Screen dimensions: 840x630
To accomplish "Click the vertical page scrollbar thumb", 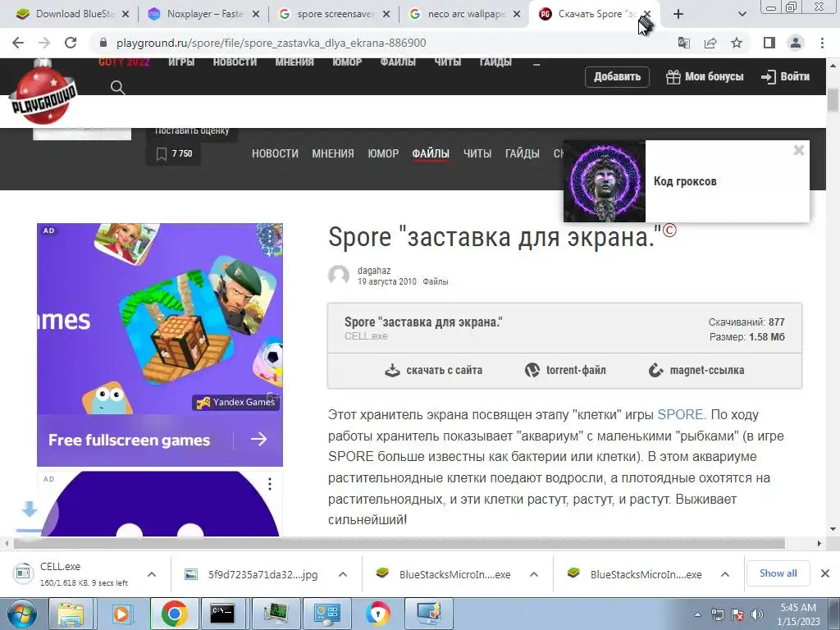I will (833, 100).
